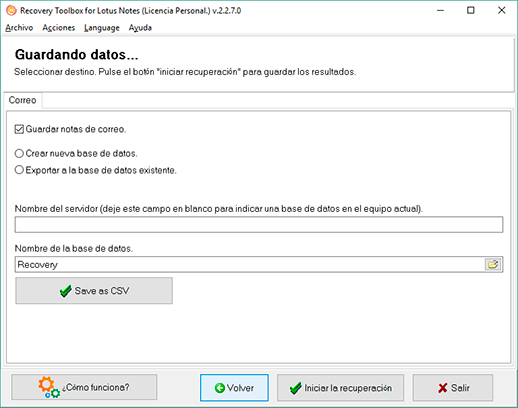518x408 pixels.
Task: Click the Save as CSV button
Action: pos(94,291)
